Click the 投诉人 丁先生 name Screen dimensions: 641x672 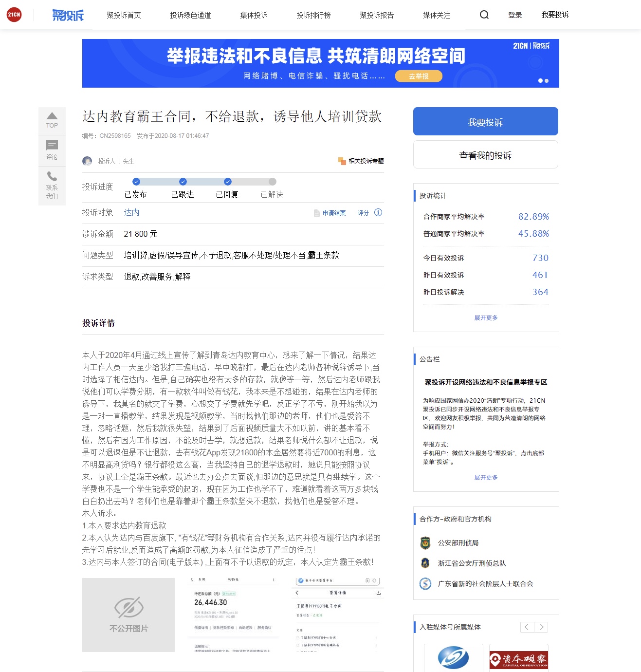click(116, 161)
